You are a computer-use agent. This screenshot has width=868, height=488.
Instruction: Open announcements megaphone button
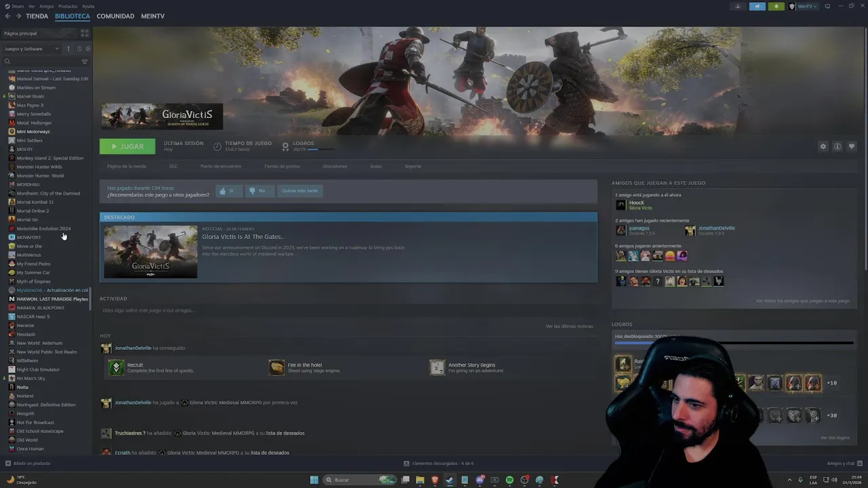(757, 6)
